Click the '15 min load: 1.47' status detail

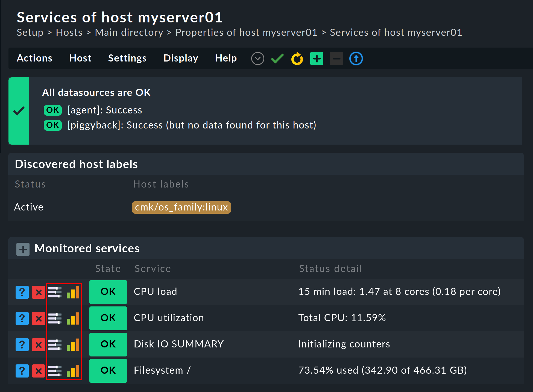point(400,292)
